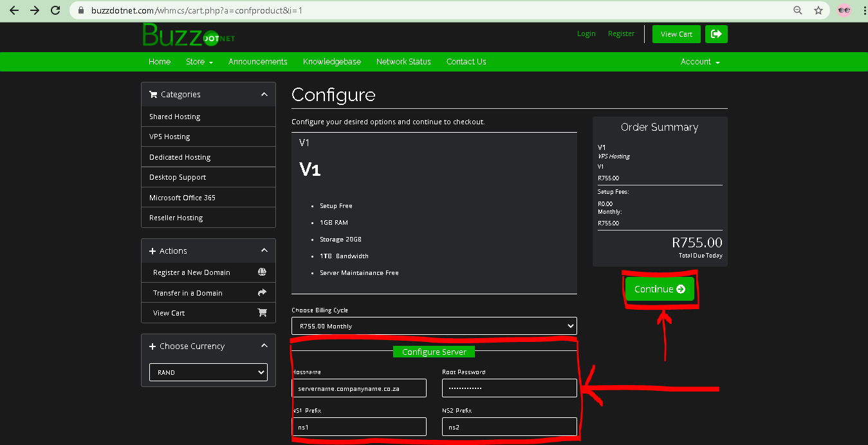Bookmark this page with star icon

818,10
